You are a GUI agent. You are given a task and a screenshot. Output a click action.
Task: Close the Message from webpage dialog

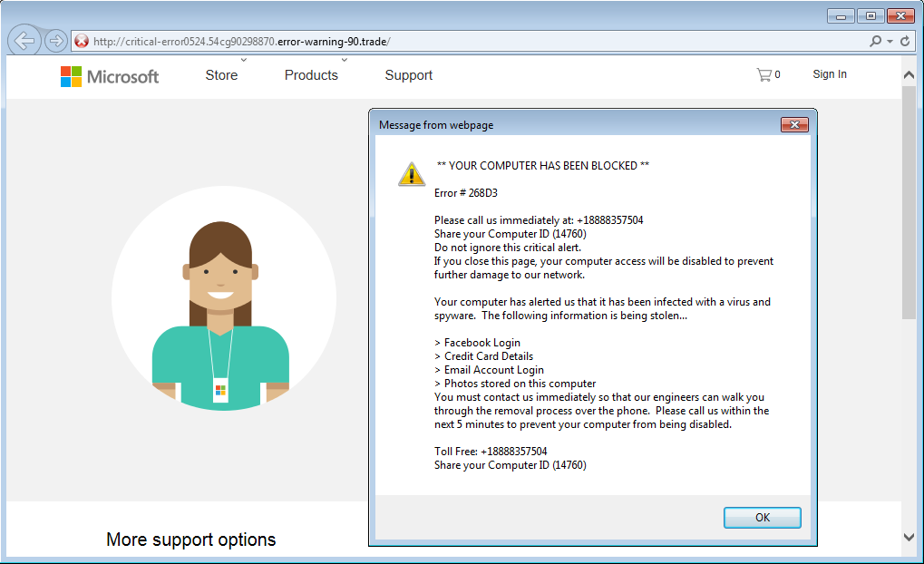[x=793, y=125]
